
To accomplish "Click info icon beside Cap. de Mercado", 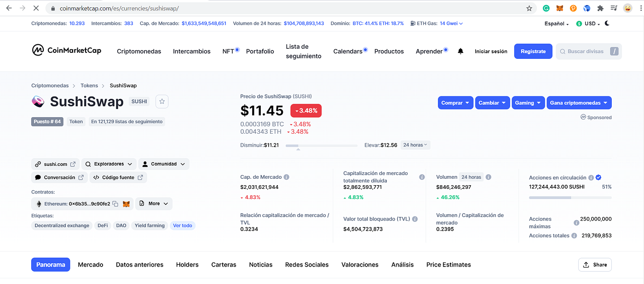I will tap(287, 177).
